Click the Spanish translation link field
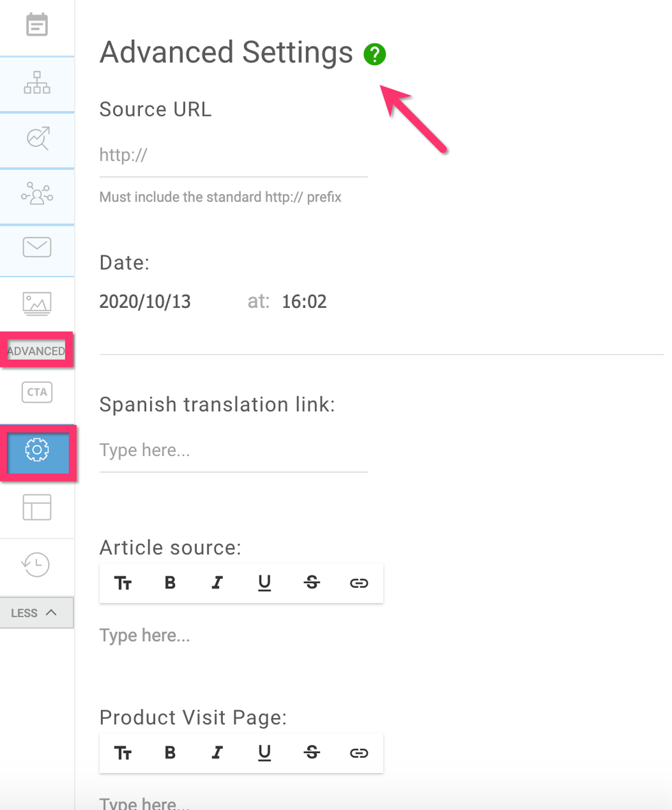672x810 pixels. (233, 451)
